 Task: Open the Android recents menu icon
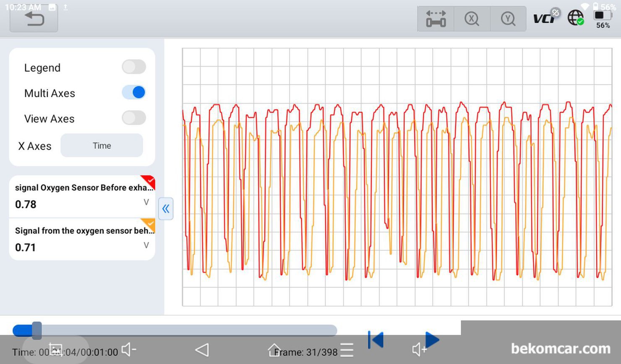pos(347,350)
